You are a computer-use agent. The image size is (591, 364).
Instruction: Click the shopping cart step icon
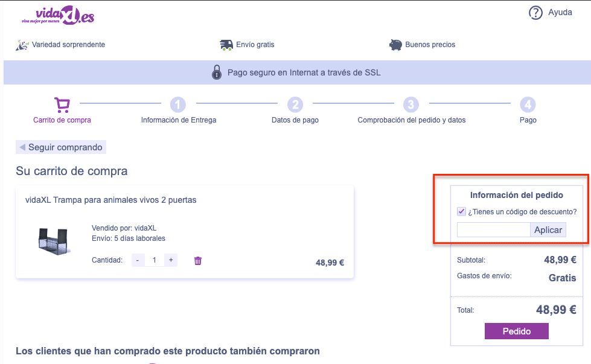pos(62,105)
